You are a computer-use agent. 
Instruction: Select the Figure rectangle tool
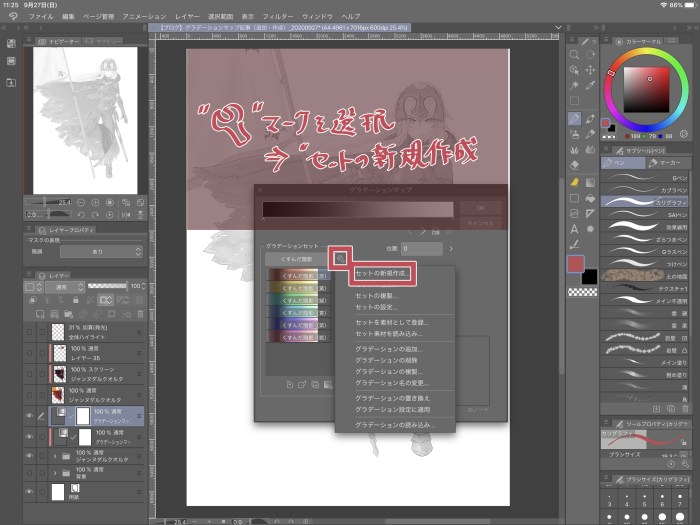tap(574, 198)
